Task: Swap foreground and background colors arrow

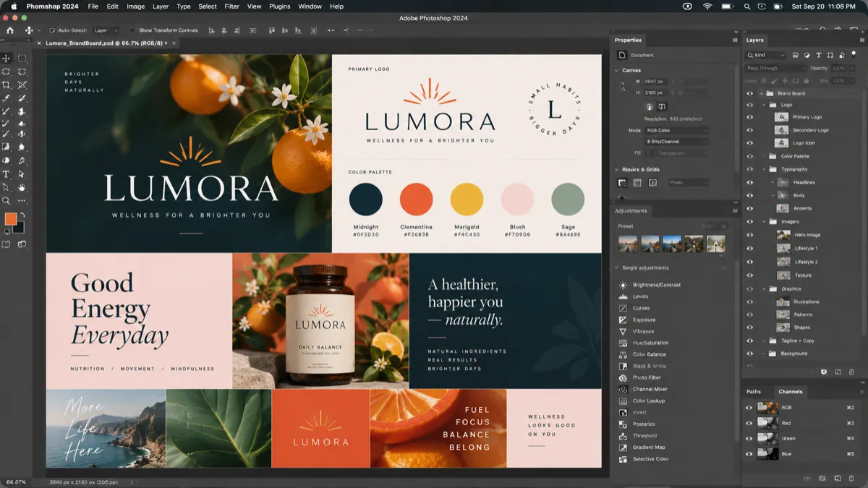Action: pyautogui.click(x=22, y=215)
